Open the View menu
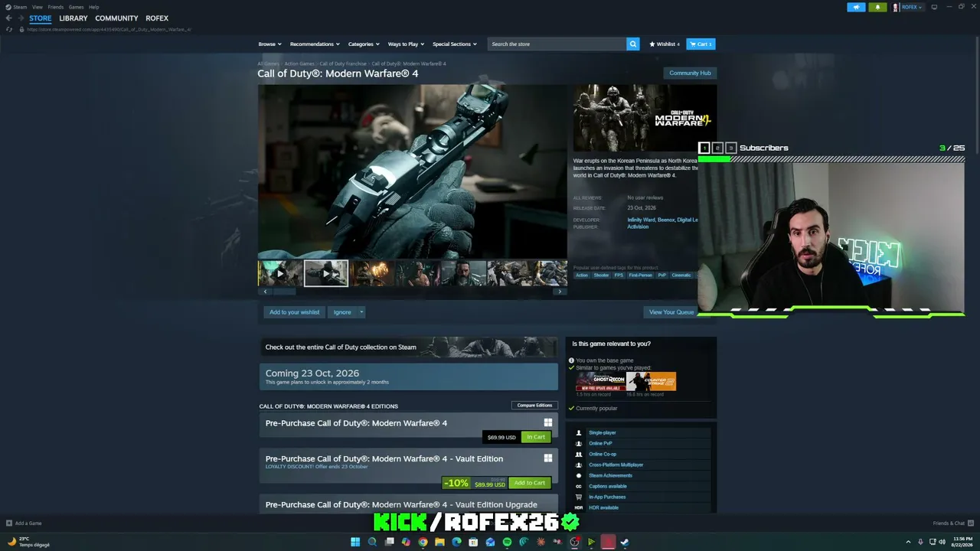The image size is (980, 551). point(38,7)
